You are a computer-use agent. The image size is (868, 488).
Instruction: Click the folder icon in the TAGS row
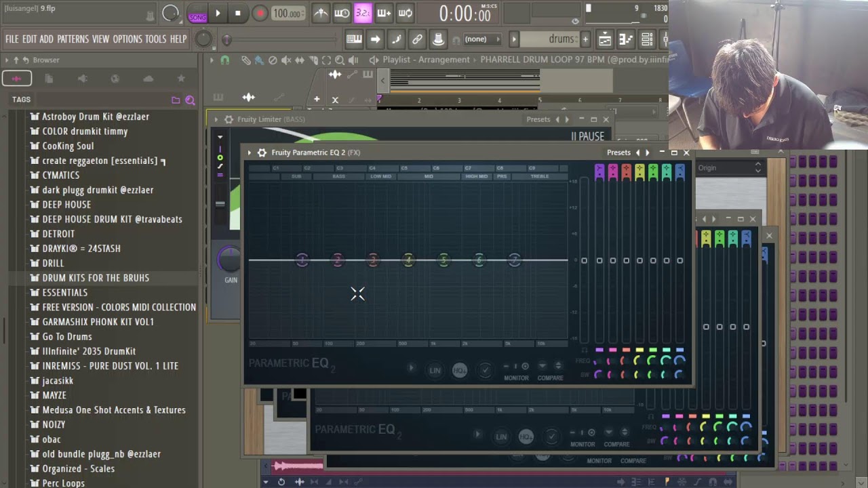[x=176, y=100]
